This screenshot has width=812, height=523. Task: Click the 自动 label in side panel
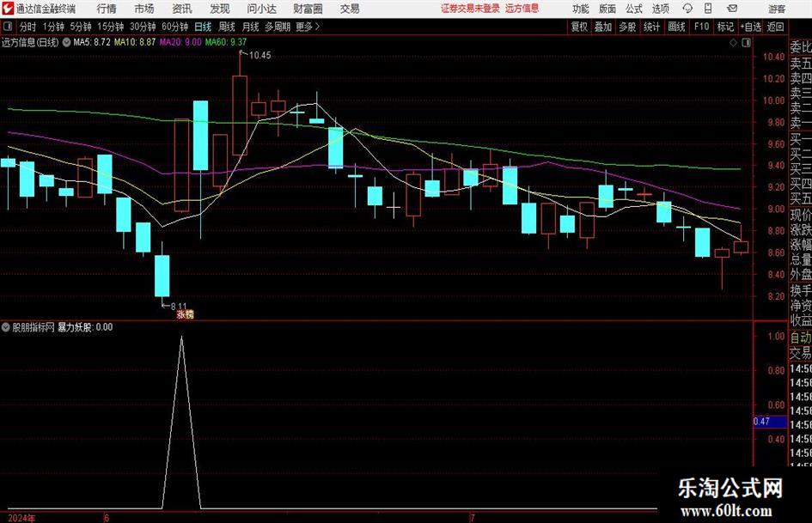pos(800,338)
